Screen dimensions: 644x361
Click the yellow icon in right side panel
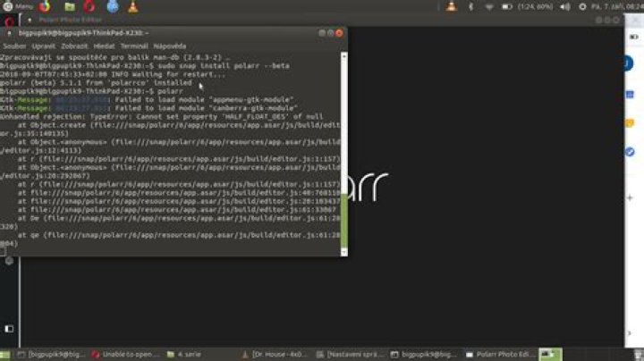pyautogui.click(x=630, y=123)
